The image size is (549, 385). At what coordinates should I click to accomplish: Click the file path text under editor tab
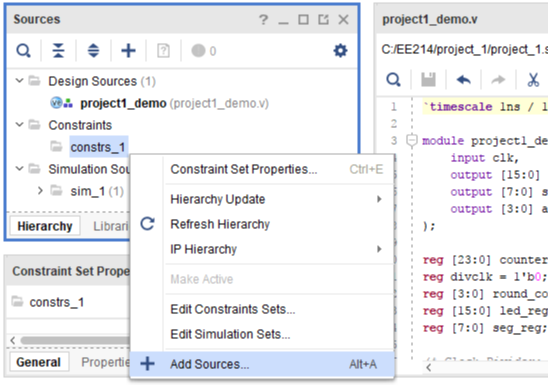pyautogui.click(x=465, y=50)
